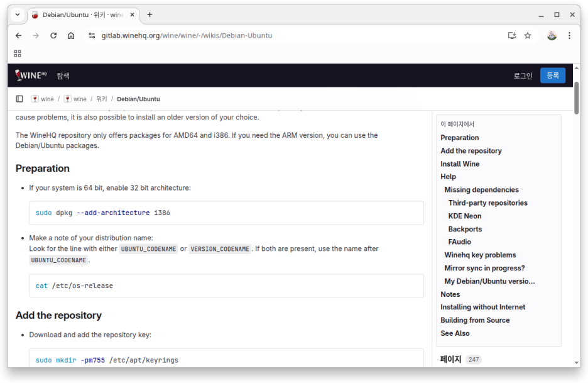The width and height of the screenshot is (588, 383).
Task: Open KDE Neon contents link
Action: coord(465,216)
